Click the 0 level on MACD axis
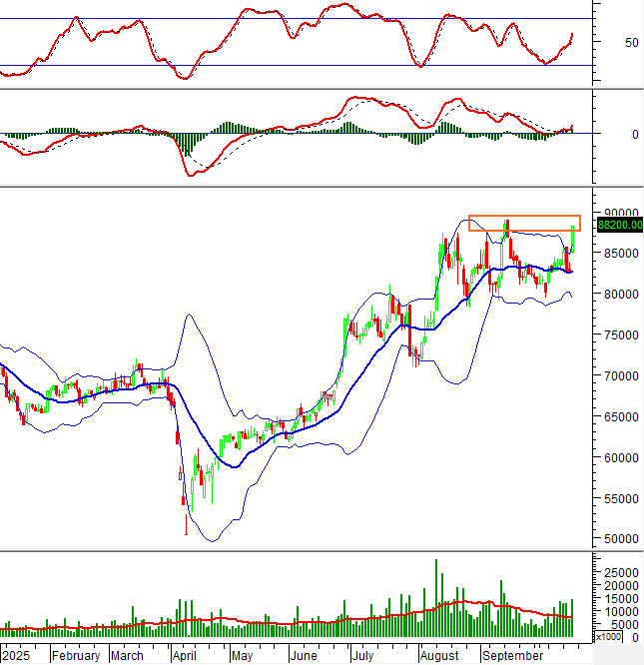Viewport: 644px width, 665px height. [x=606, y=134]
